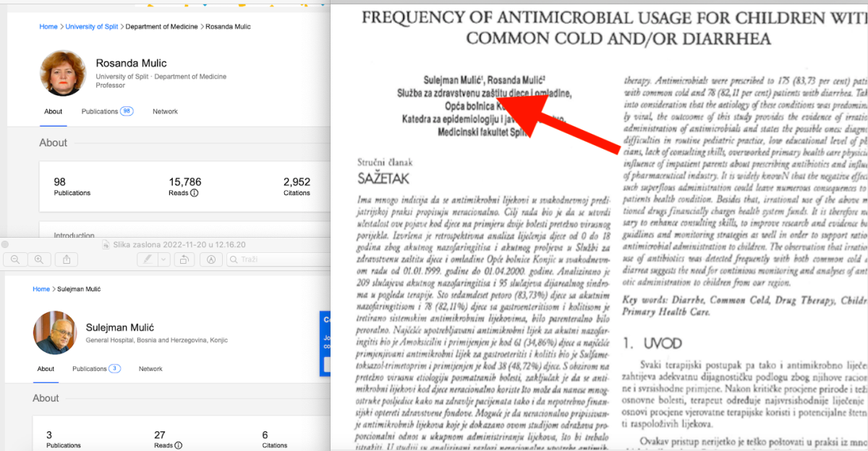Click the 2,952 Citations stat
The width and height of the screenshot is (868, 451).
tap(297, 186)
